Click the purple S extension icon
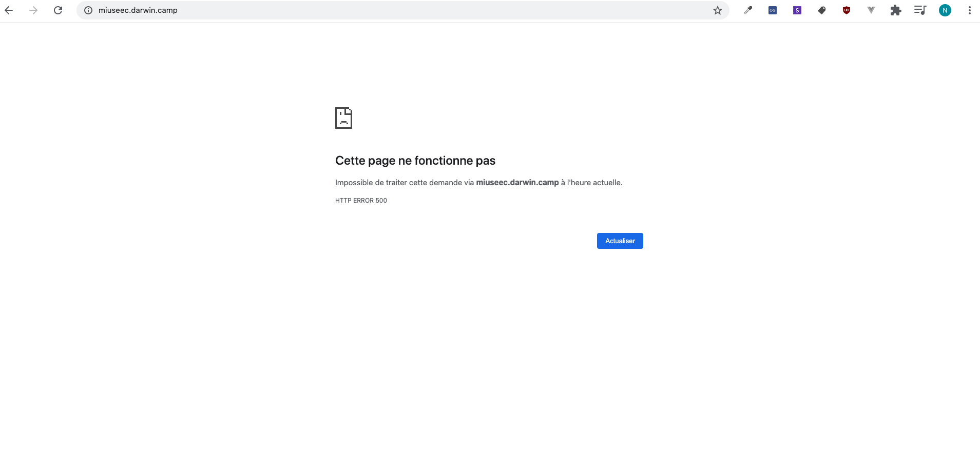Image resolution: width=980 pixels, height=452 pixels. 797,10
